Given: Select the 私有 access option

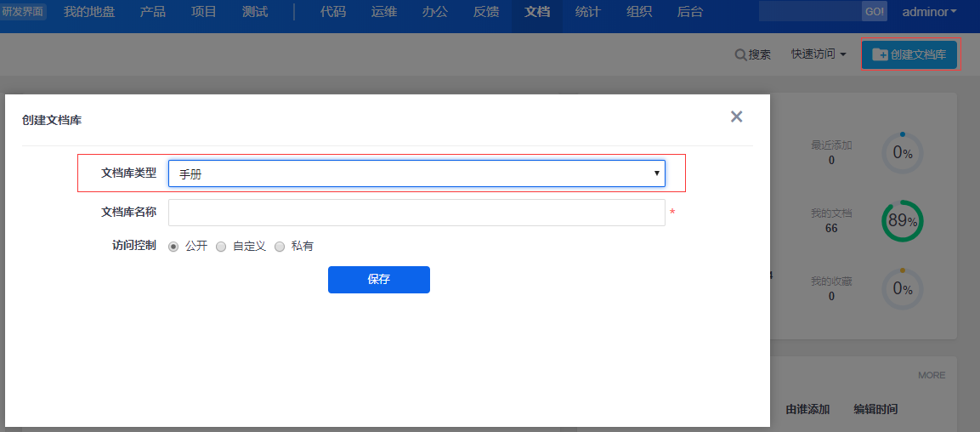Looking at the screenshot, I should click(280, 247).
